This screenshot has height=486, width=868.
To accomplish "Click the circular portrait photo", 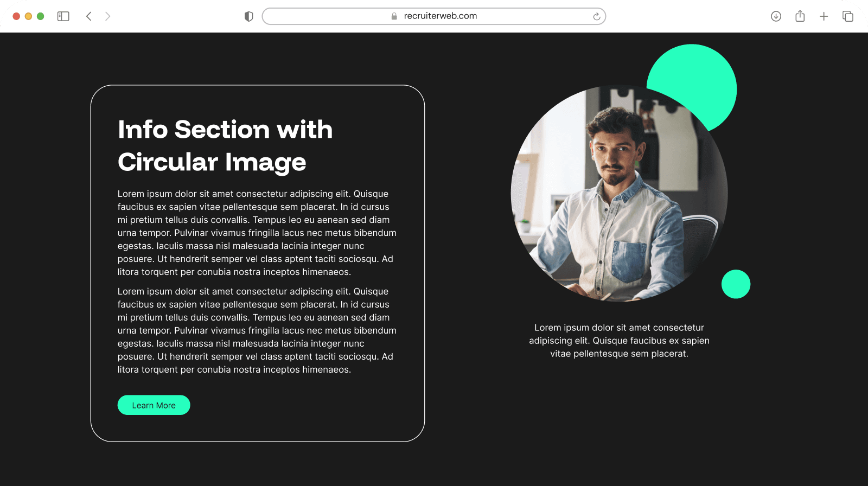I will click(x=618, y=194).
